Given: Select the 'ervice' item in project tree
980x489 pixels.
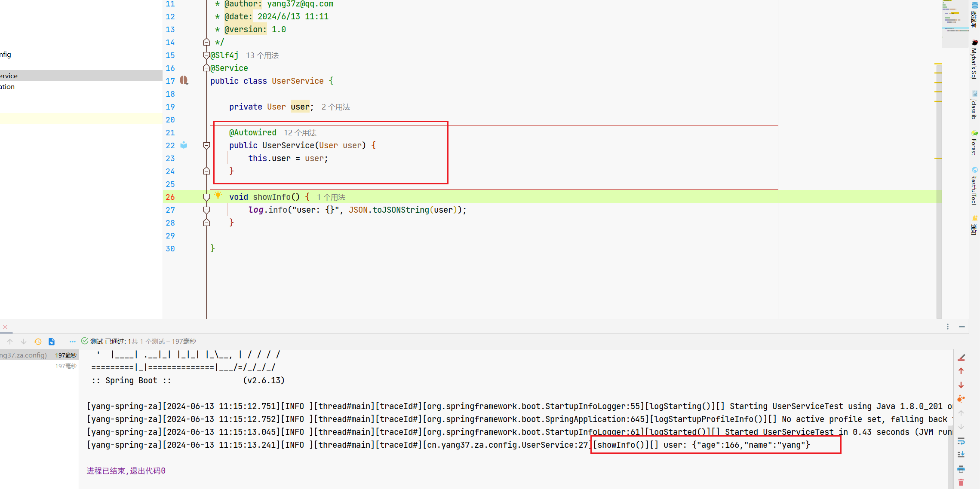Looking at the screenshot, I should pos(81,76).
